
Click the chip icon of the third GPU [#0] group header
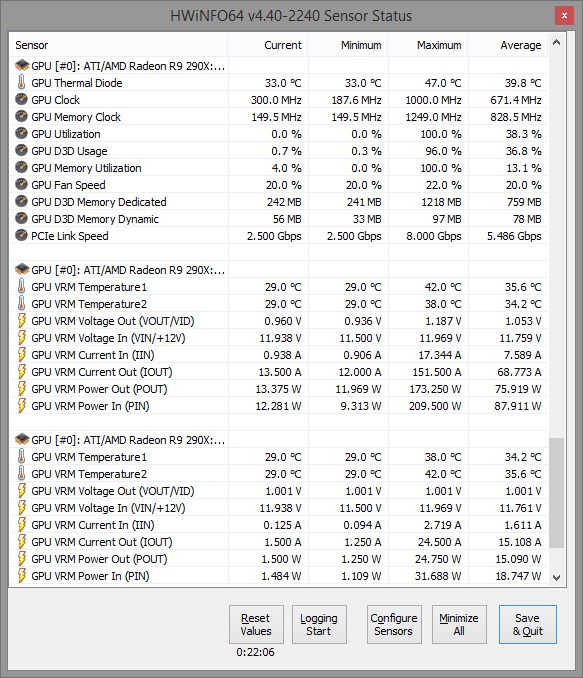pos(22,439)
